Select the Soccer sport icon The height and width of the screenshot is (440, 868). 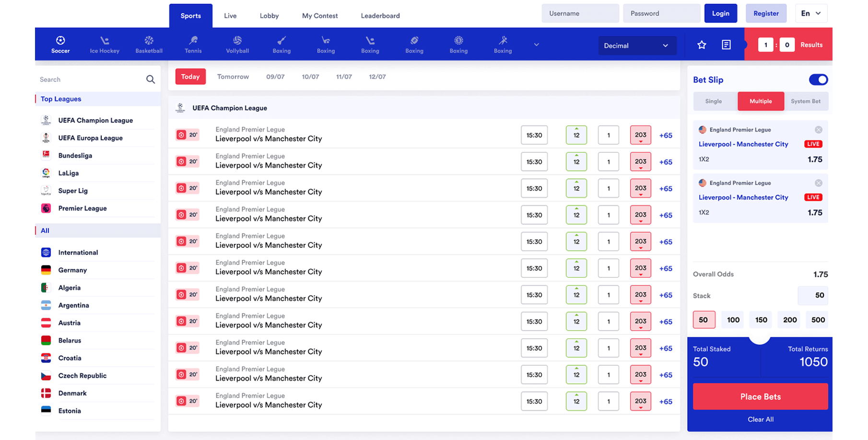pyautogui.click(x=60, y=44)
